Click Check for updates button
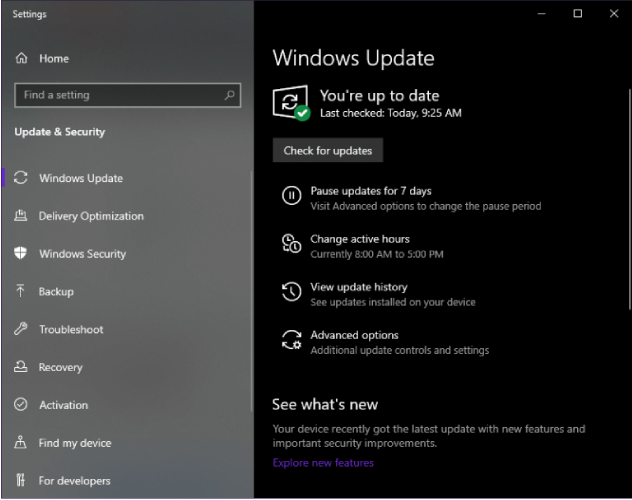 [328, 150]
